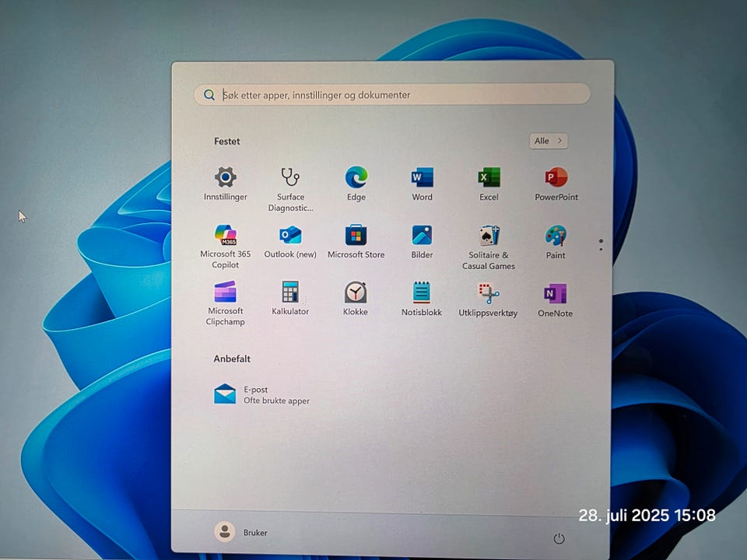Open the Microsoft Store
Viewport: 747px width, 560px height.
(356, 242)
